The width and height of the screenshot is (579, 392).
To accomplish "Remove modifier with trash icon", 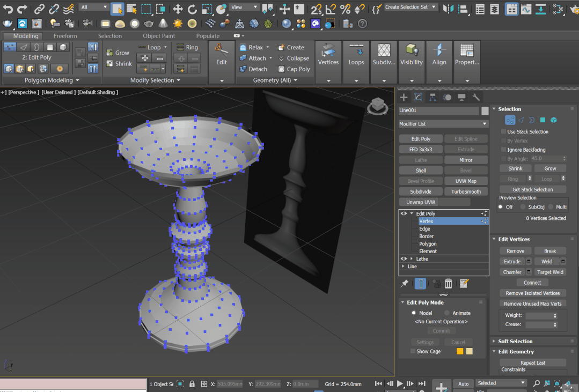I will pos(448,284).
